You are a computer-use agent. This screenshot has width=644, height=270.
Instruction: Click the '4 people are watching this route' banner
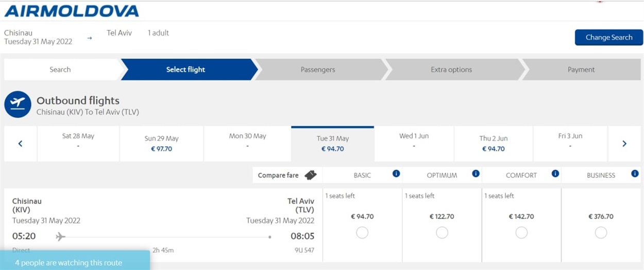point(75,261)
